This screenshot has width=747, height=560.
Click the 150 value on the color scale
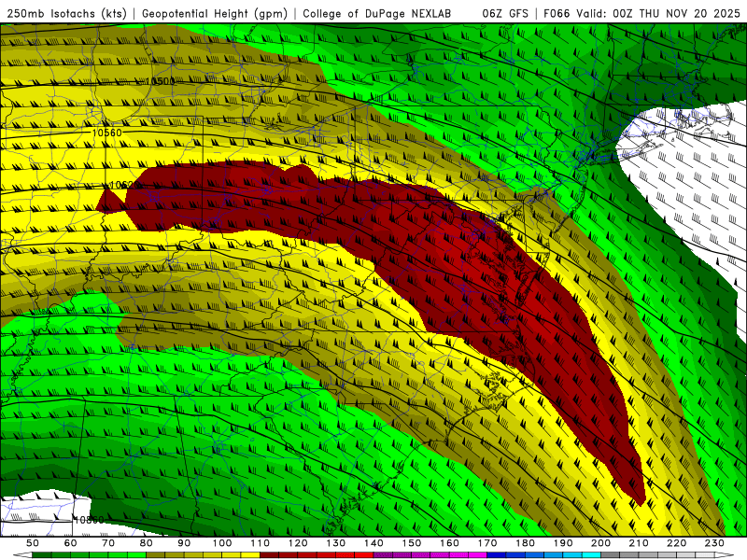point(411,543)
